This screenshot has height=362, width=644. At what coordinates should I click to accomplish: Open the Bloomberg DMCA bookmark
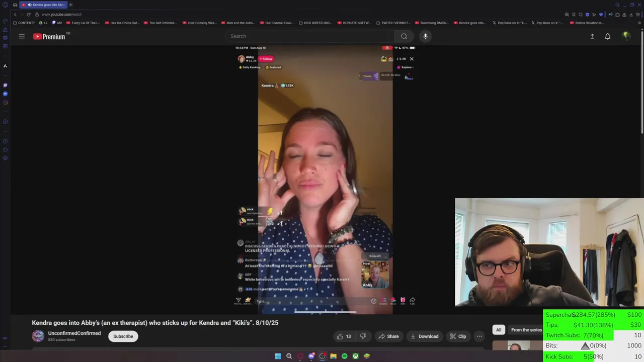pos(432,23)
